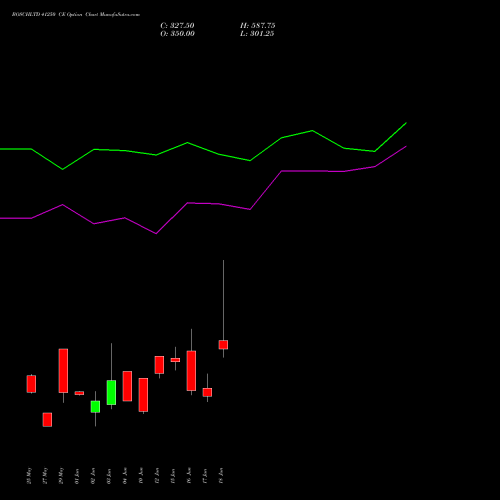This screenshot has width=500, height=500.
Task: Click the 04 Jun date label
Action: (125, 476)
